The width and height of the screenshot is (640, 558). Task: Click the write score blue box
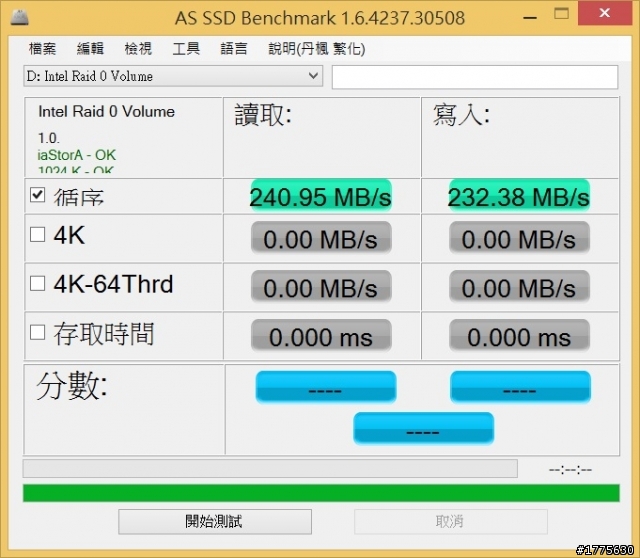pos(520,387)
